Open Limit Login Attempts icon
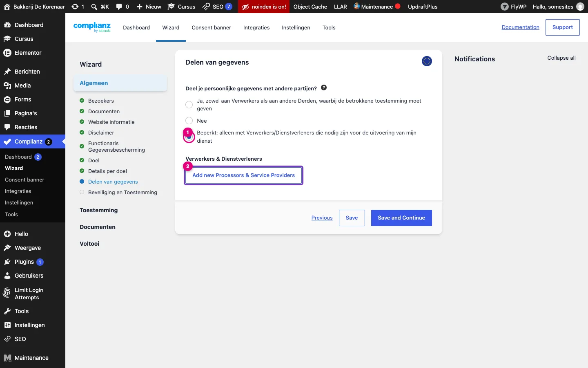 7,293
